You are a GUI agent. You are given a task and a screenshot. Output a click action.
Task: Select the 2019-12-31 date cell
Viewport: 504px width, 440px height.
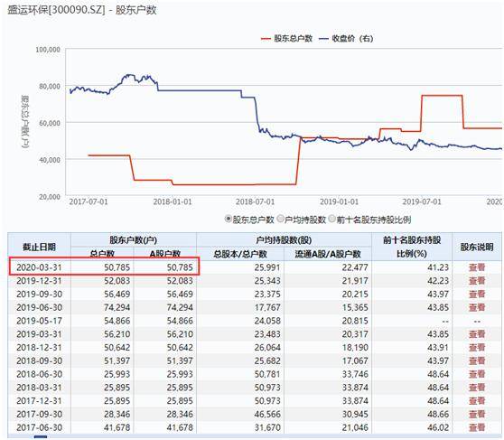(39, 281)
